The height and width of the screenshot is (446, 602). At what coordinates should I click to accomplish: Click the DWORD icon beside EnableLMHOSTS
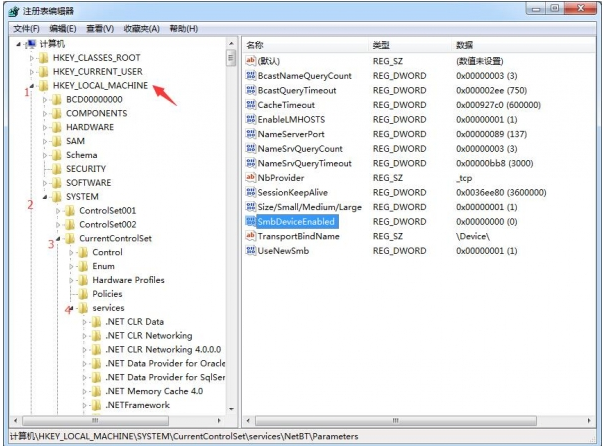[x=250, y=119]
